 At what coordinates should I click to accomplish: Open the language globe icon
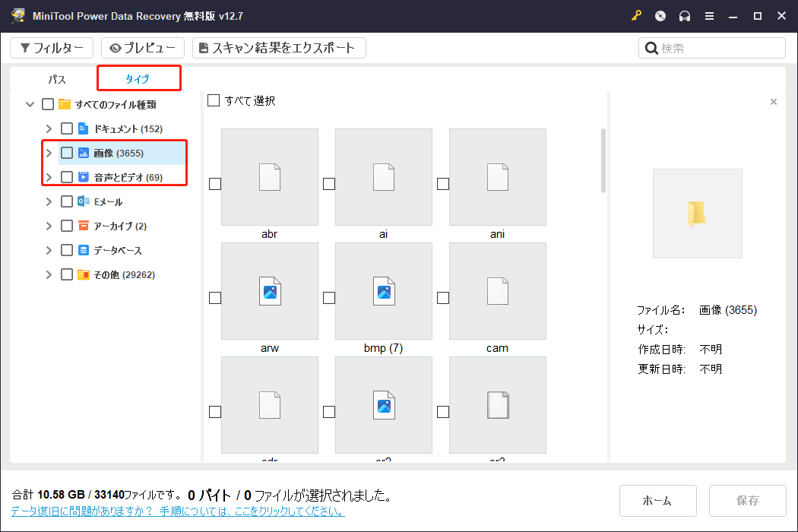point(660,15)
